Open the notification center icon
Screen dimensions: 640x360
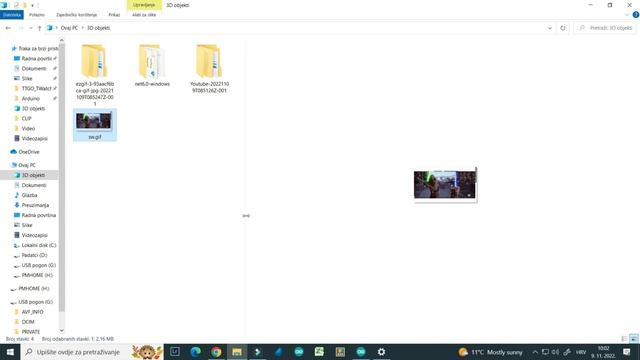[627, 352]
